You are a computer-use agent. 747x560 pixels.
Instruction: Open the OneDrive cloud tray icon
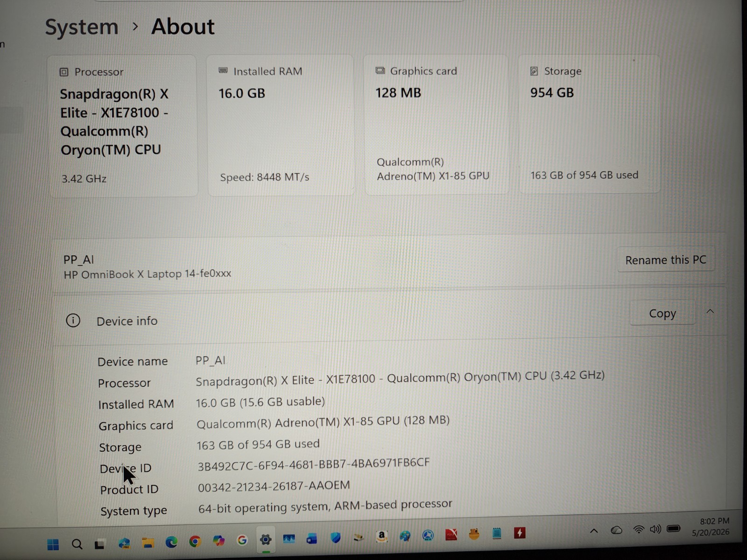[x=617, y=530]
